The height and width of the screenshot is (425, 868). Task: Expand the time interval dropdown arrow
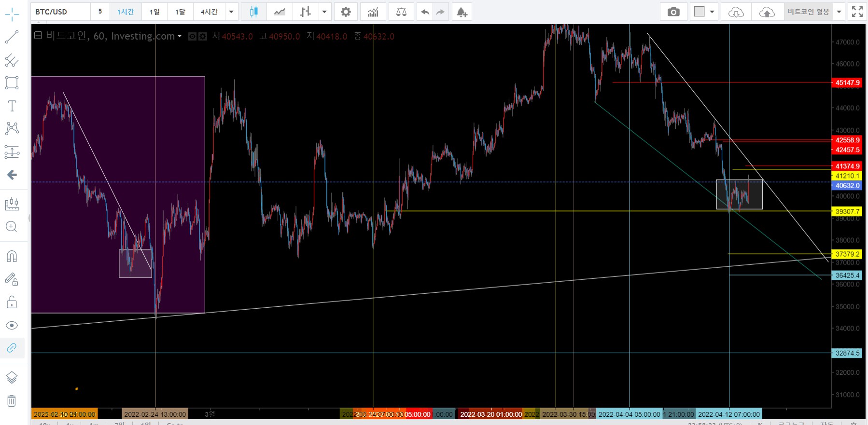pos(231,12)
